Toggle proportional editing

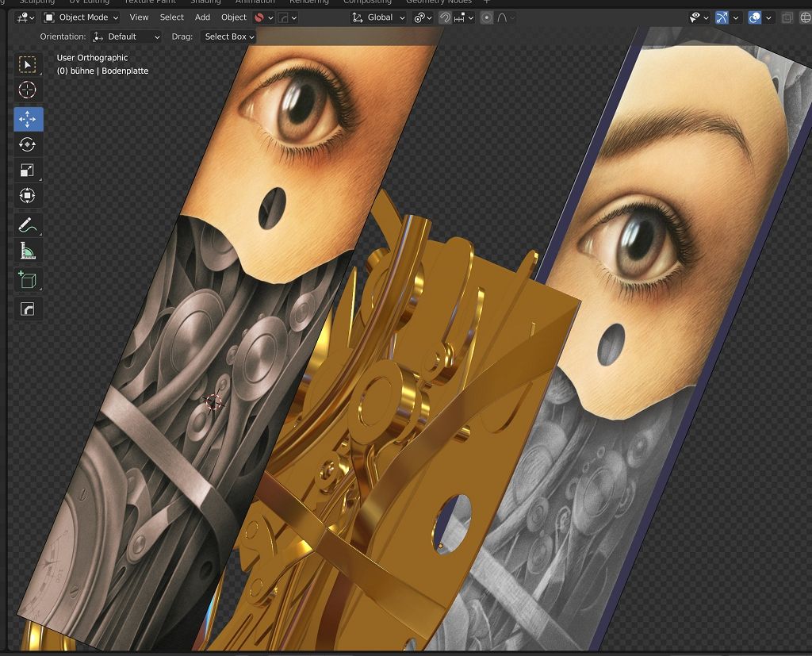(486, 17)
